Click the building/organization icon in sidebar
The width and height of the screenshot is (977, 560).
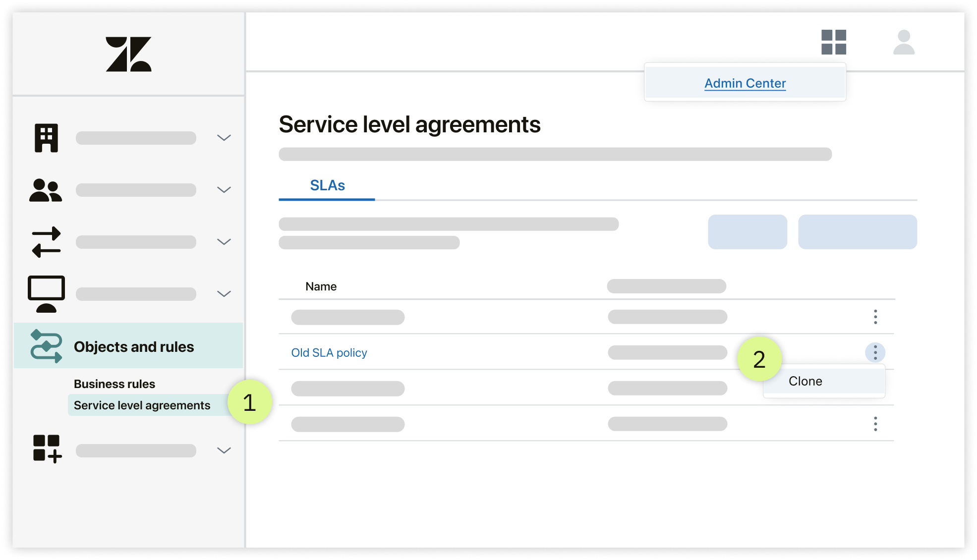pos(46,137)
